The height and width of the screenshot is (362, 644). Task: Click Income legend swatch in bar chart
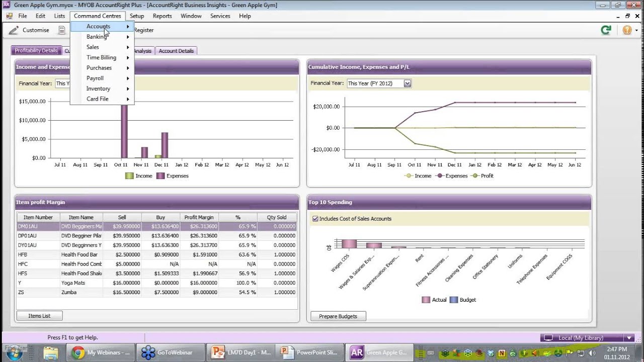[129, 176]
